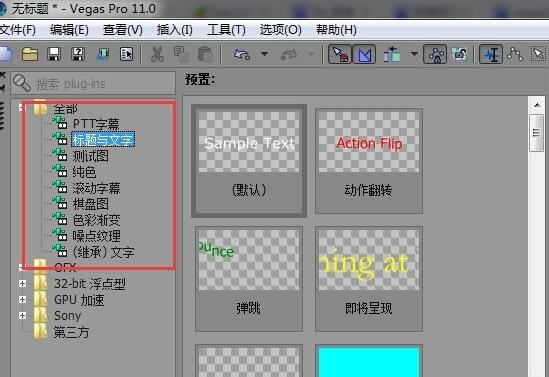Select the Selection Edit tool

click(538, 54)
